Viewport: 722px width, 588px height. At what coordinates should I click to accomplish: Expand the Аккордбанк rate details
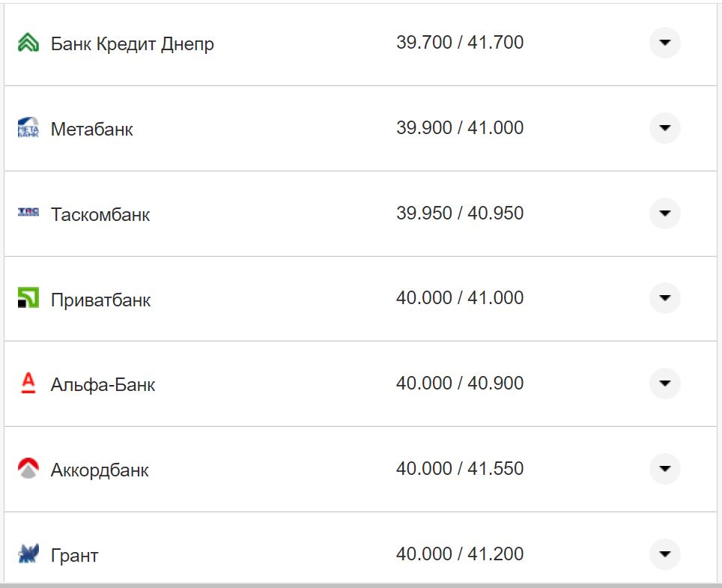664,469
